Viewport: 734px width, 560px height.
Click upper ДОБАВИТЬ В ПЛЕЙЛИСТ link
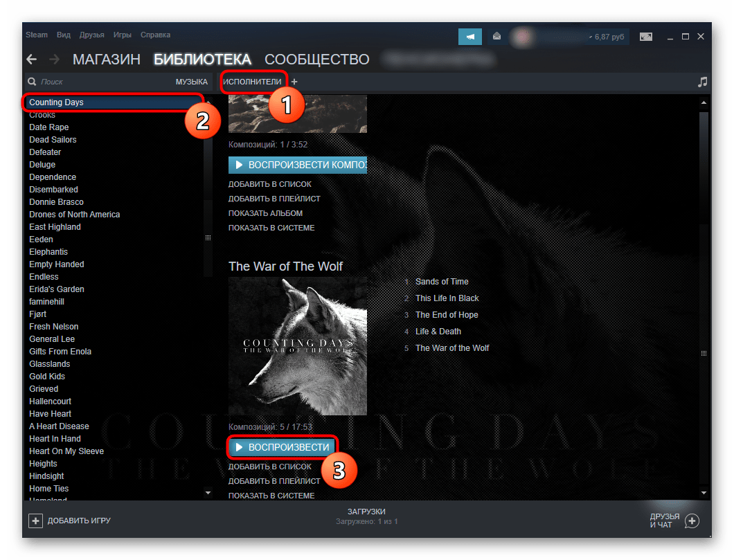point(274,199)
